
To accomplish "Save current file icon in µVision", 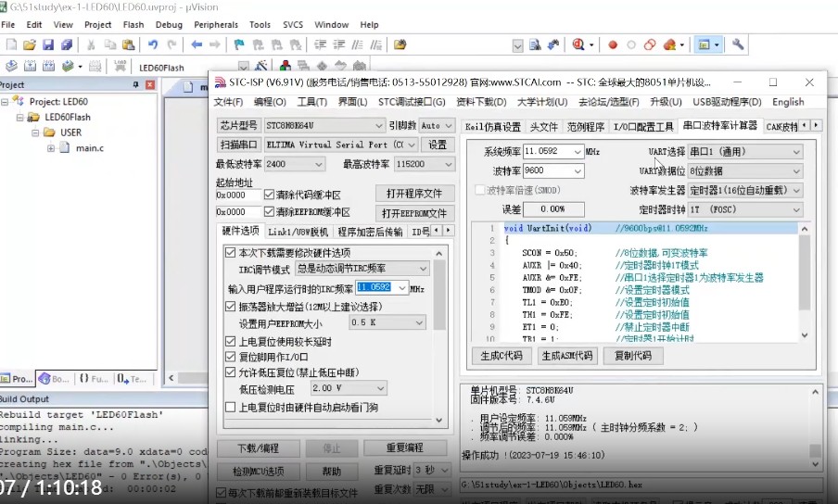I will tap(48, 44).
